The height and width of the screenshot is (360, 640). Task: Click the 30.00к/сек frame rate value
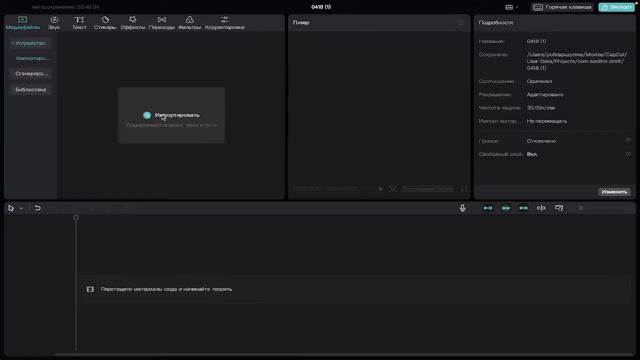[x=541, y=108]
